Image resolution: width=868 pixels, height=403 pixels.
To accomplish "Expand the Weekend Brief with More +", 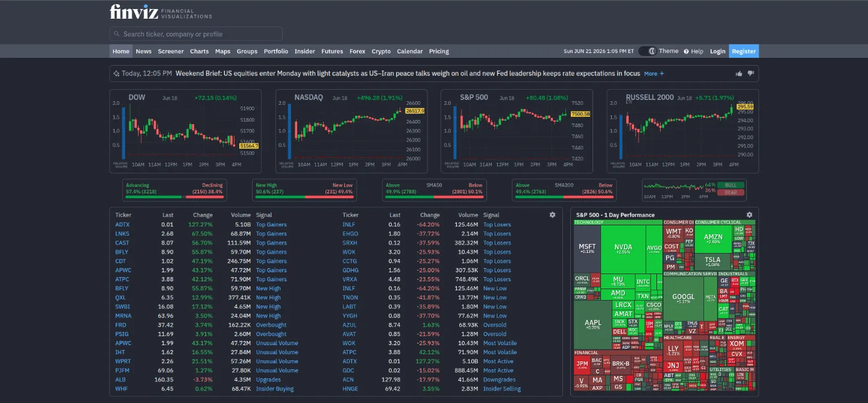I will click(654, 73).
